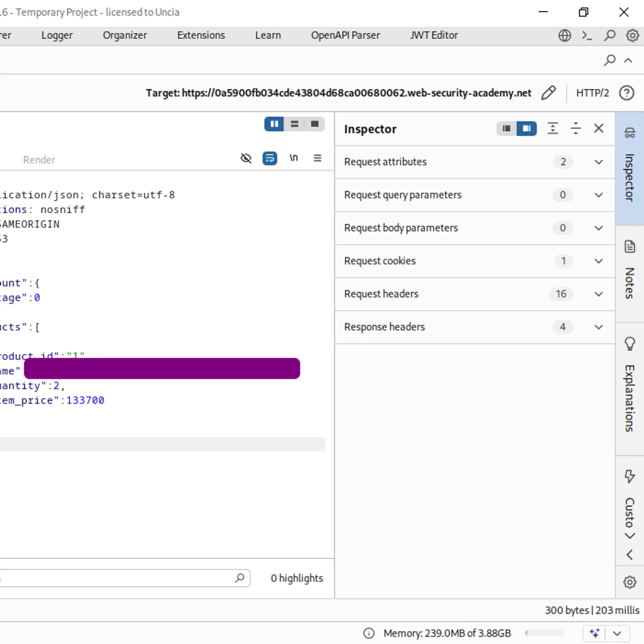This screenshot has width=644, height=644.
Task: Click the 0 highlights label
Action: (297, 578)
